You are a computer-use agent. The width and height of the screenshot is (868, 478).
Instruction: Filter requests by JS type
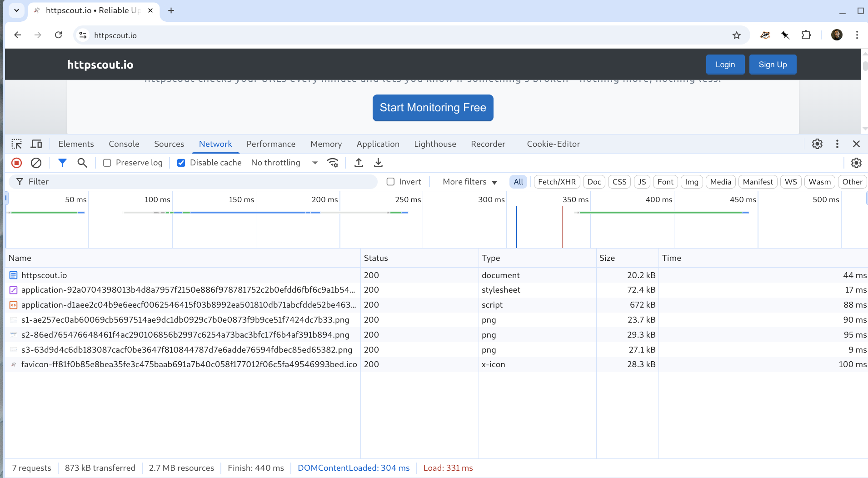pos(642,182)
